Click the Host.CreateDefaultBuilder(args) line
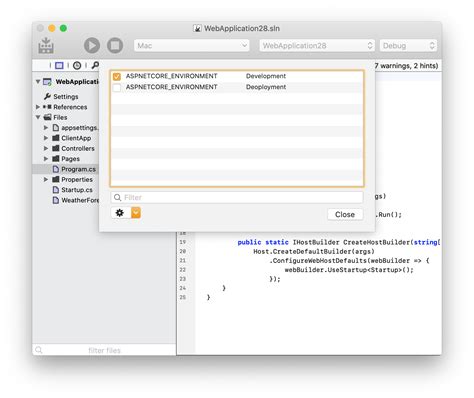The width and height of the screenshot is (474, 398). (x=314, y=252)
